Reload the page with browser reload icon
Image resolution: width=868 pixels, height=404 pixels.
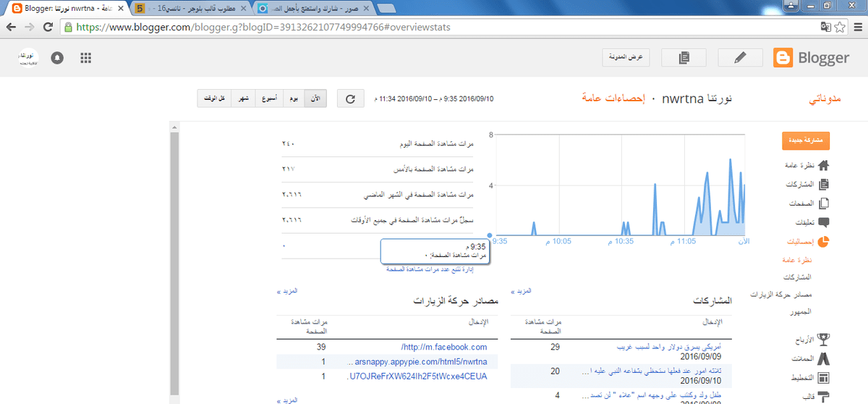click(48, 27)
